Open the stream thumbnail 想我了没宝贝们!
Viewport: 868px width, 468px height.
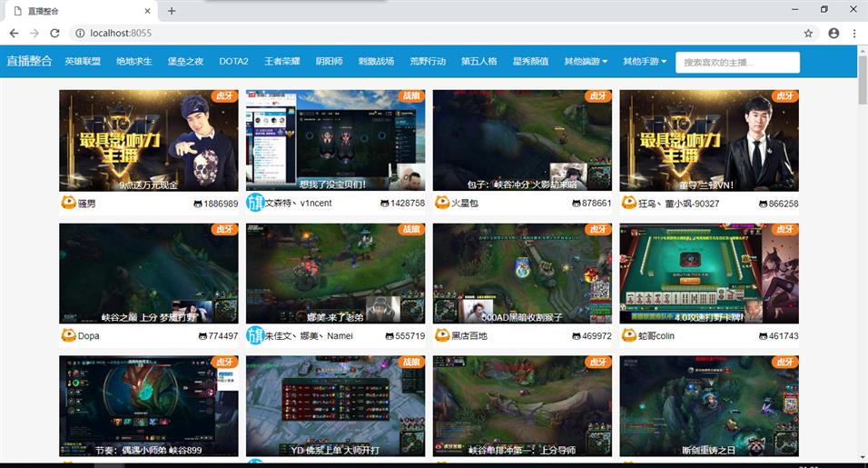335,141
